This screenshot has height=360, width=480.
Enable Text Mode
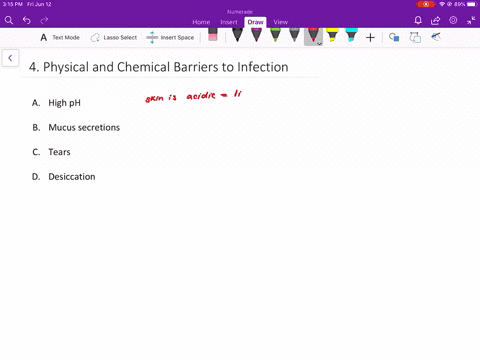[x=60, y=38]
